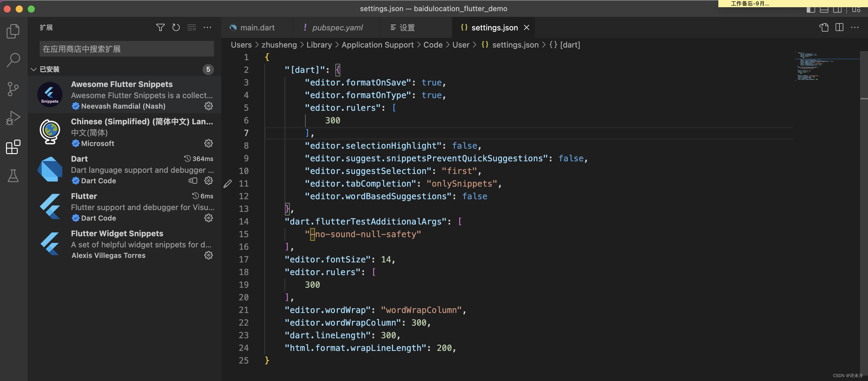This screenshot has width=868, height=381.
Task: Click the pencil edit icon beside line 11
Action: (228, 184)
